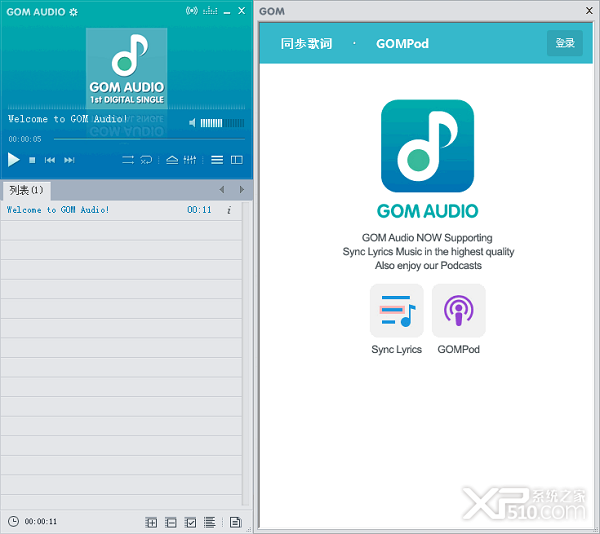The width and height of the screenshot is (600, 534).
Task: Open GOM Audio settings gear
Action: click(x=73, y=12)
